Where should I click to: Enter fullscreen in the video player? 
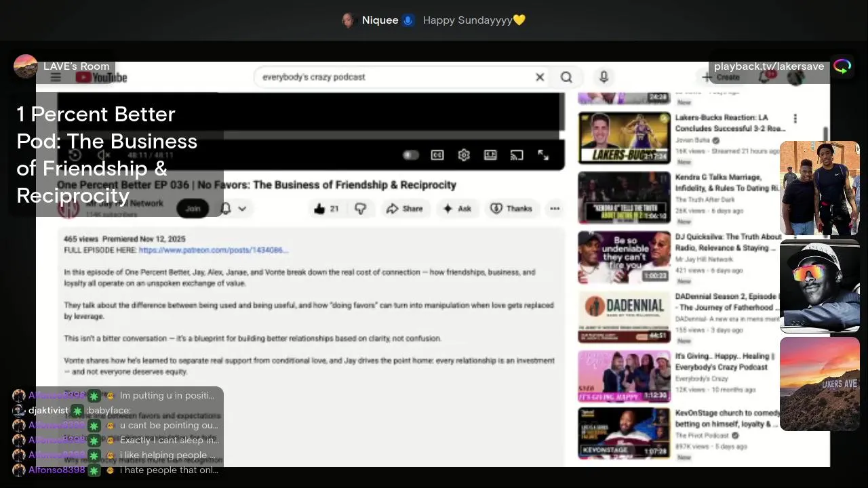point(543,155)
